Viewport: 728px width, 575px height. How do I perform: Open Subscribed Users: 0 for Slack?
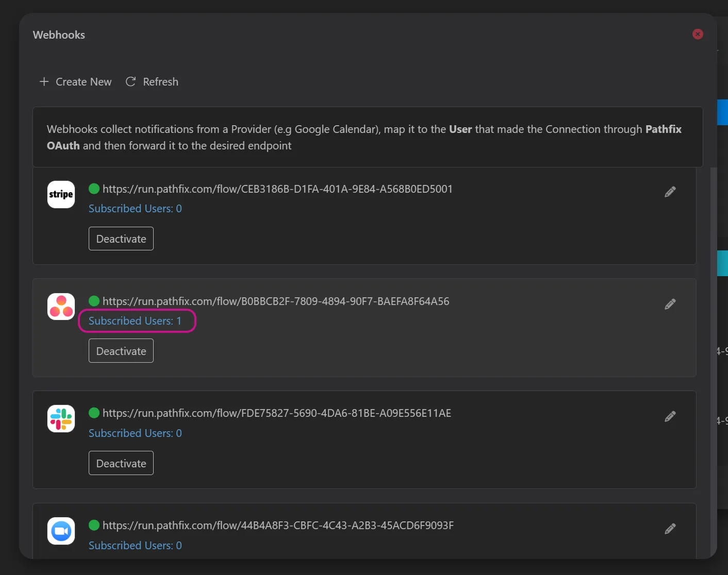[135, 433]
